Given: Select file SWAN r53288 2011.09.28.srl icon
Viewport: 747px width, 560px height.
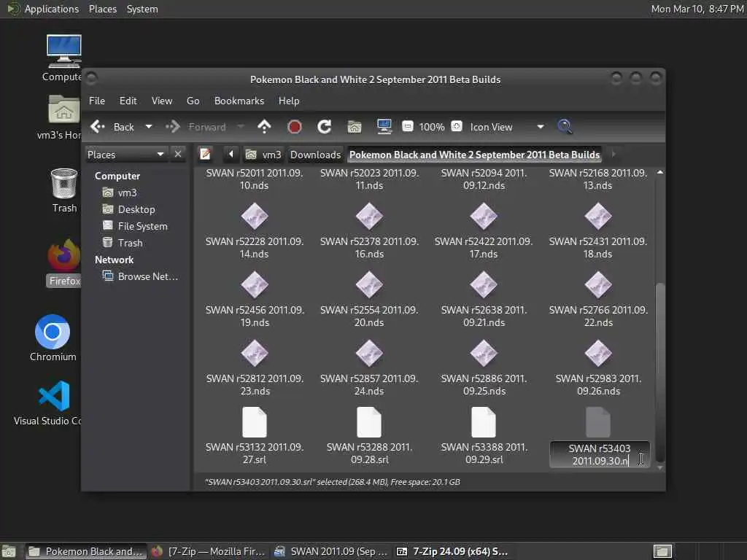Looking at the screenshot, I should [369, 422].
